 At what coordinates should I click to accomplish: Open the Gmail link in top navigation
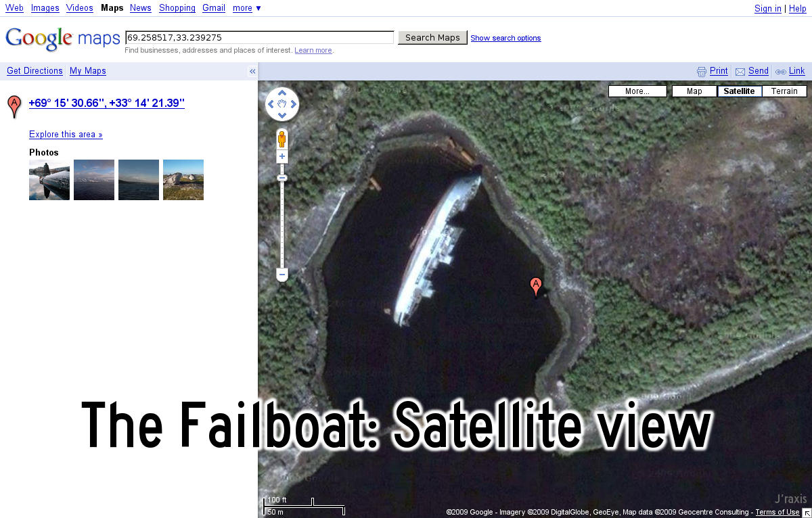click(214, 8)
